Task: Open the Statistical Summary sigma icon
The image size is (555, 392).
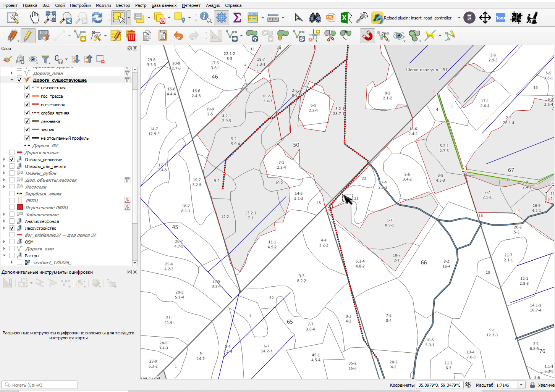Action: click(x=237, y=18)
